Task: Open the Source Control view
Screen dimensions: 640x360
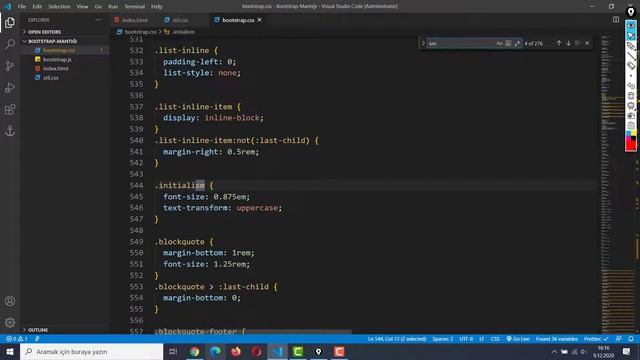Action: pos(10,66)
